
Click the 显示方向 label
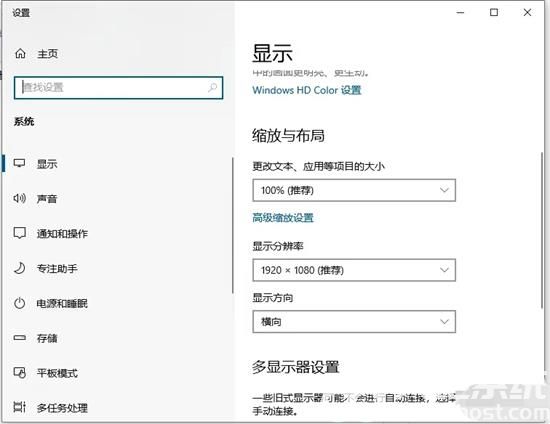point(273,298)
